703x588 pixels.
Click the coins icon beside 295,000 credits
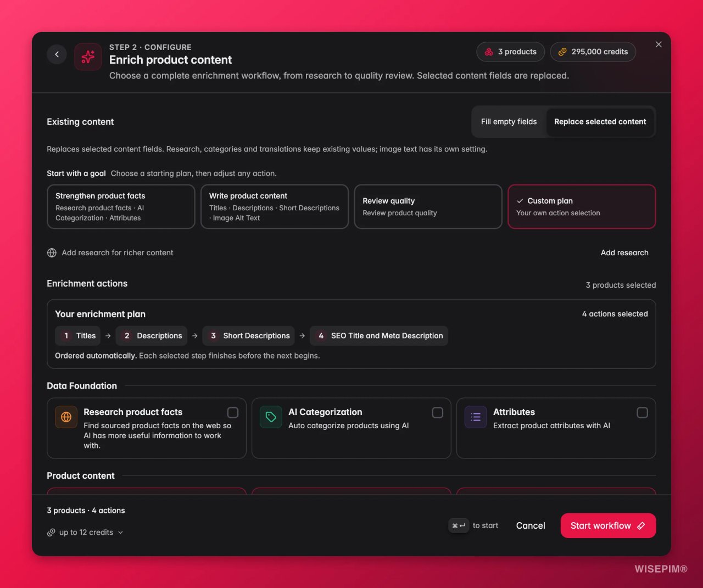[562, 52]
